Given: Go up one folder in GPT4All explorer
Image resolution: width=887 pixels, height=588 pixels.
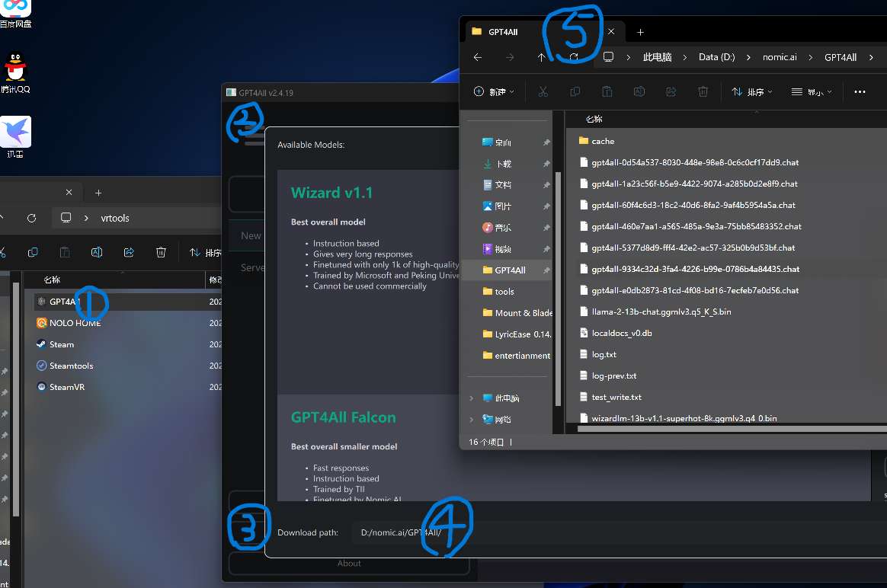Looking at the screenshot, I should point(541,57).
